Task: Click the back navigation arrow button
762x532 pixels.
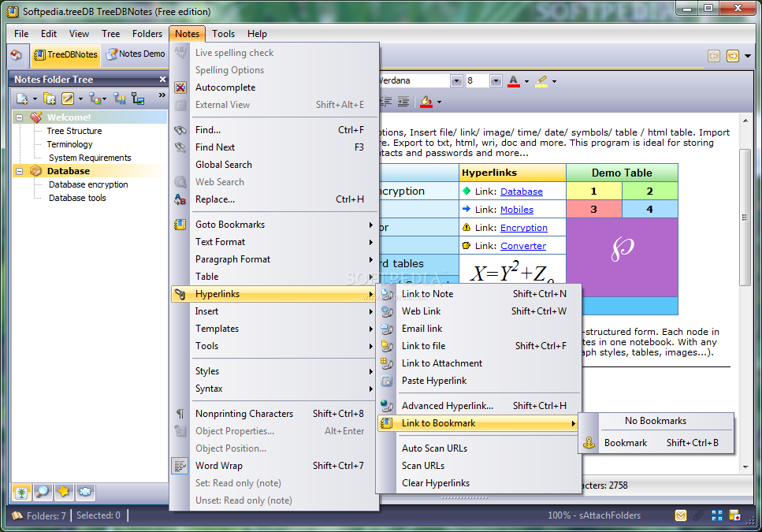Action: [x=714, y=56]
